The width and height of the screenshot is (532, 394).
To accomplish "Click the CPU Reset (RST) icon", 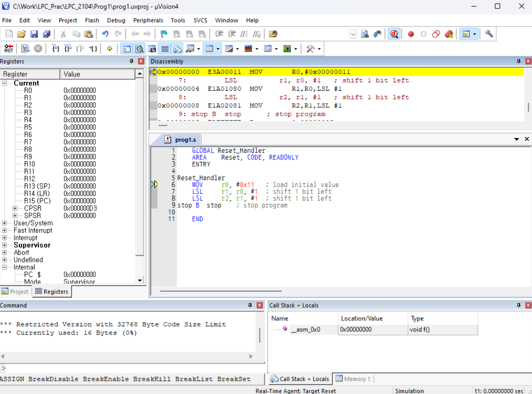I will click(9, 49).
